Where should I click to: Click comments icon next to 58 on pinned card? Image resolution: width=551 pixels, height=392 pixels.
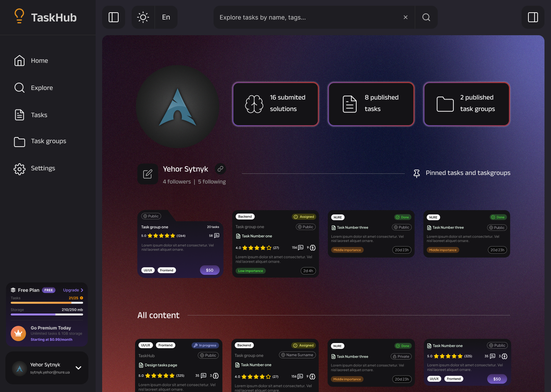pyautogui.click(x=217, y=236)
